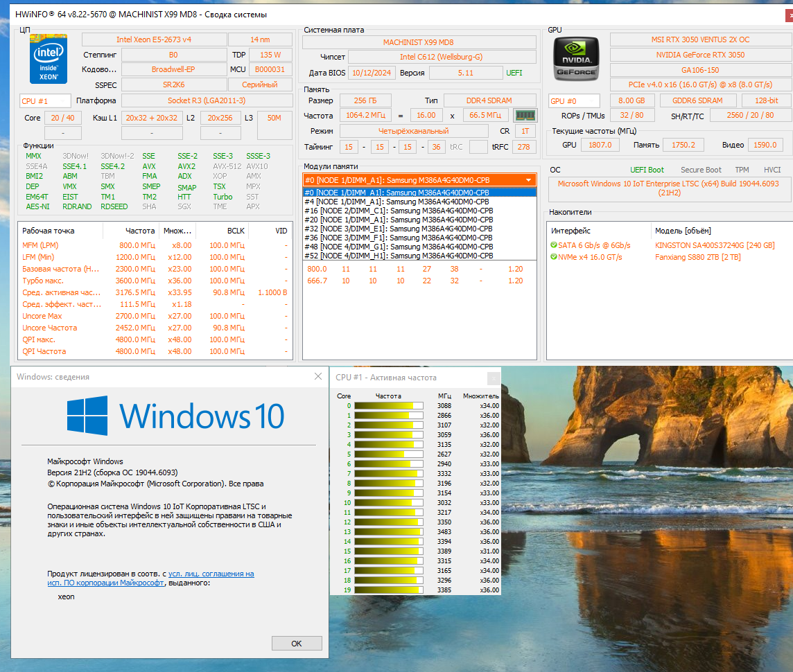Click the Core 10 frequency bar
Viewport: 793px width, 672px height.
pyautogui.click(x=389, y=503)
